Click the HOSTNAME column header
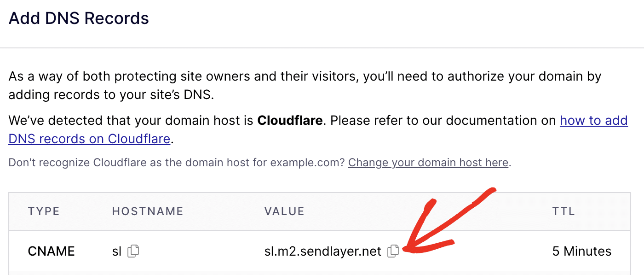The image size is (644, 275). tap(147, 211)
